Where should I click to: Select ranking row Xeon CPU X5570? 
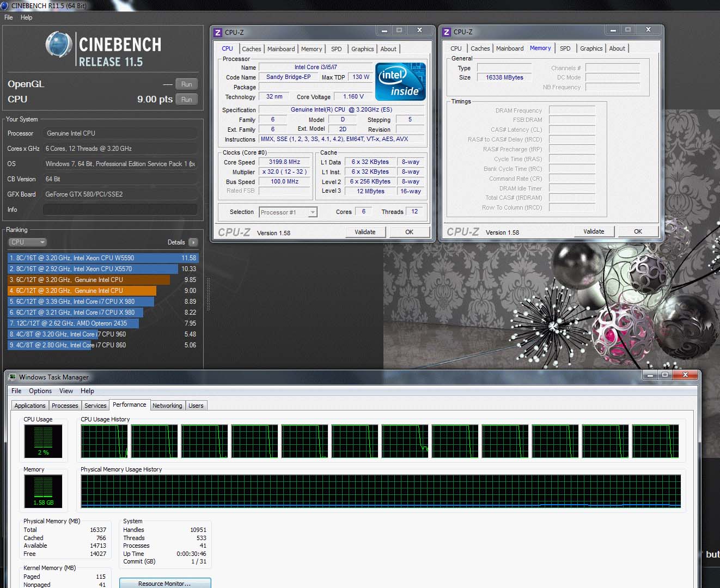(103, 269)
